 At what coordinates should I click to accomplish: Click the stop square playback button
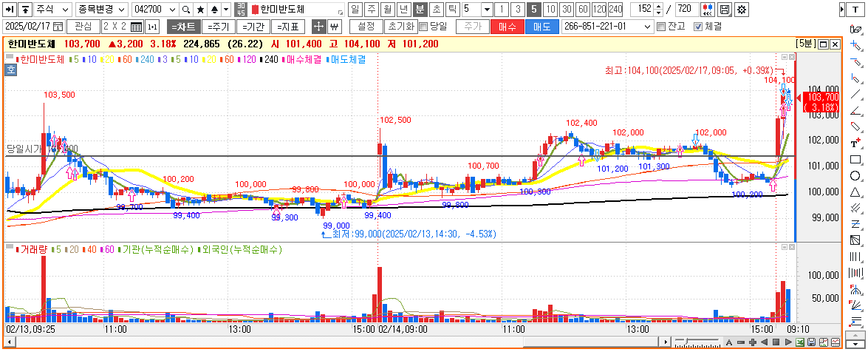tap(776, 342)
